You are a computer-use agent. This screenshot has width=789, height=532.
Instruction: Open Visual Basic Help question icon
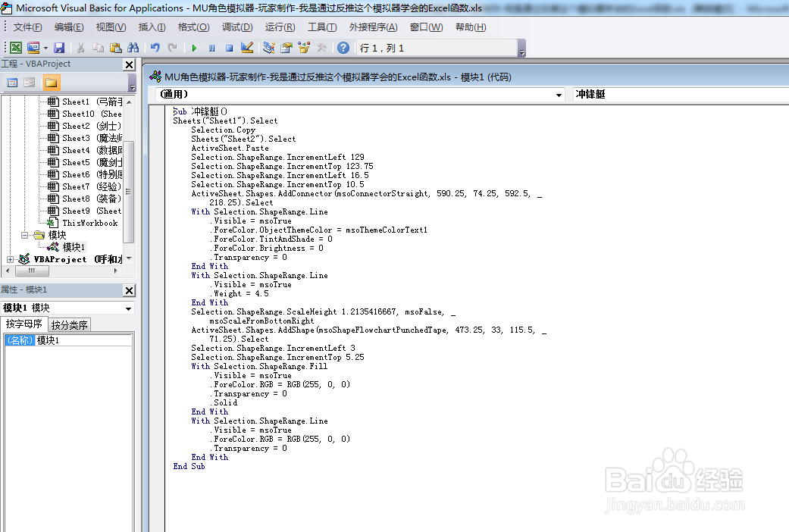pos(343,48)
